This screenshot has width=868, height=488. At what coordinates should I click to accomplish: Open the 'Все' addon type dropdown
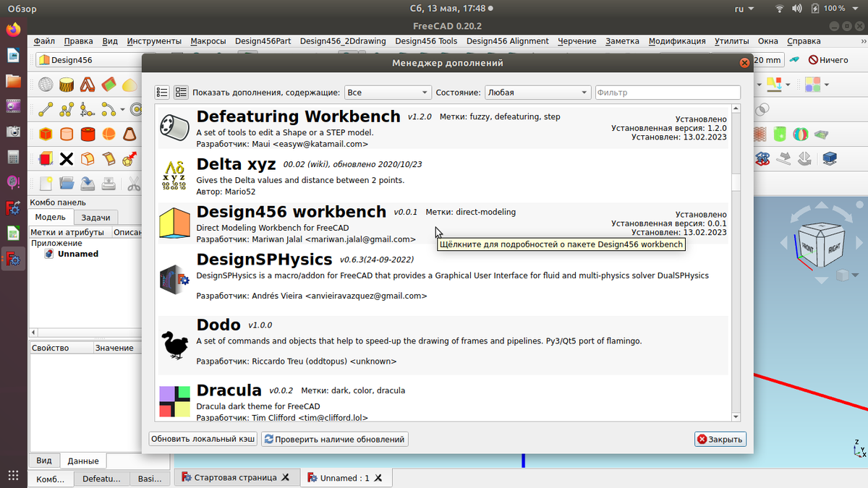coord(388,93)
